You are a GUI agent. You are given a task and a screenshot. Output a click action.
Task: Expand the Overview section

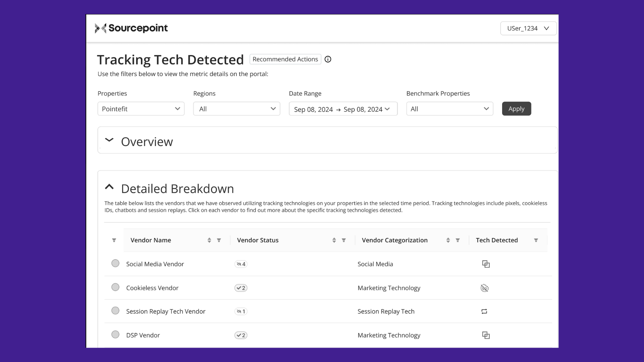pyautogui.click(x=109, y=140)
